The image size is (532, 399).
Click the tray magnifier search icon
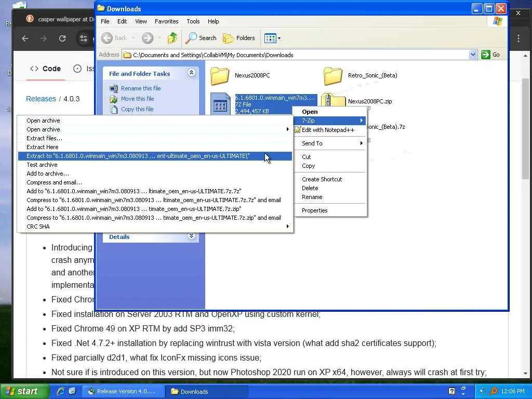494,391
